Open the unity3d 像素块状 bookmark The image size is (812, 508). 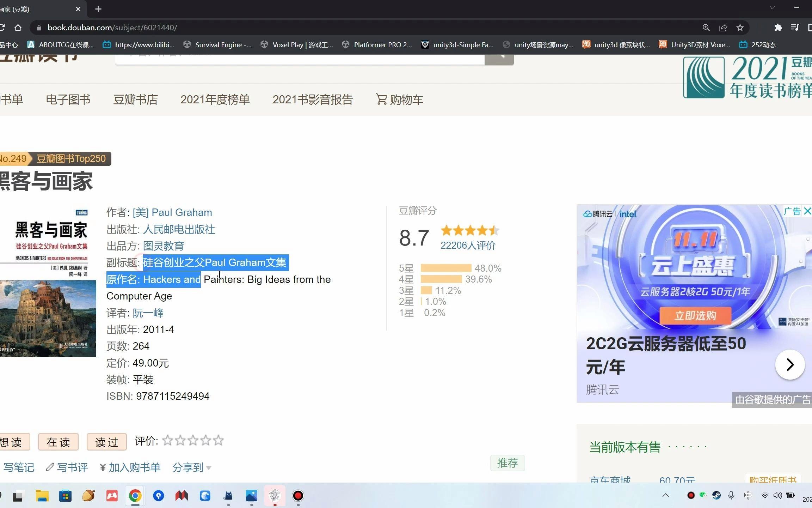tap(616, 45)
